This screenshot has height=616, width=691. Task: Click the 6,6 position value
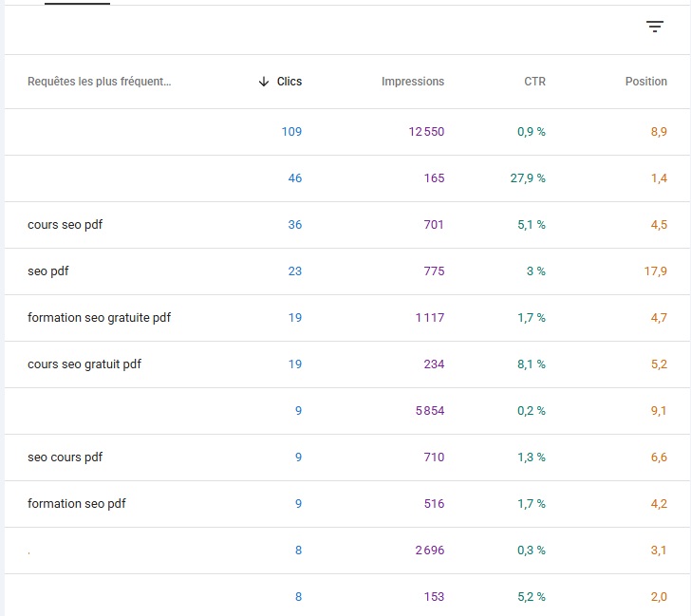click(x=659, y=457)
